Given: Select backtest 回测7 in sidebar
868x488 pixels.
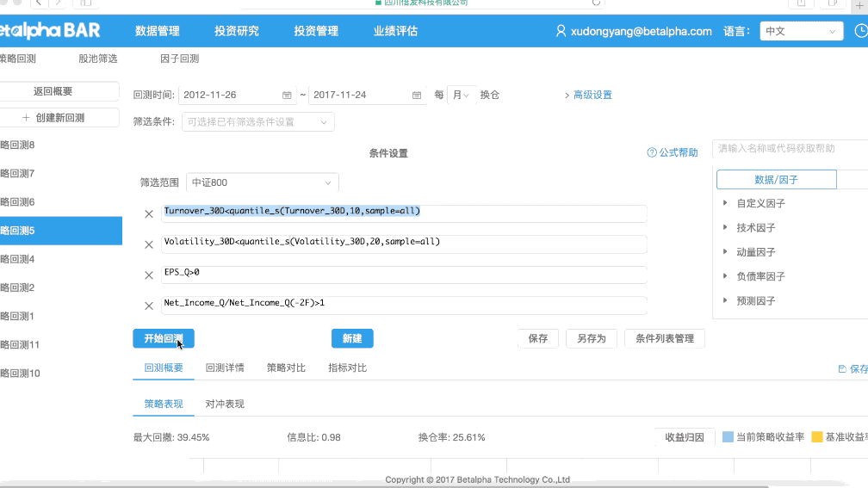Looking at the screenshot, I should tap(61, 174).
